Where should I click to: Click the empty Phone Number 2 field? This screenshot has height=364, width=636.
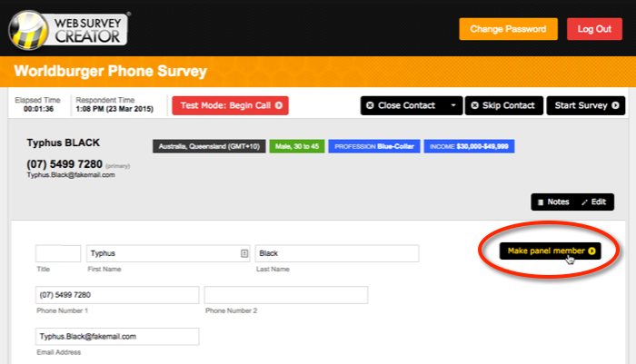[285, 295]
